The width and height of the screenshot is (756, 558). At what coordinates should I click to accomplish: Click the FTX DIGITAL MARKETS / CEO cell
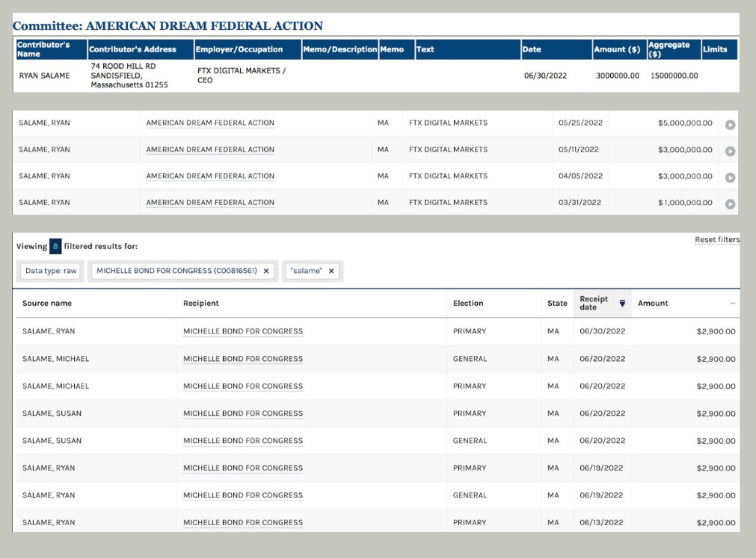pos(241,76)
